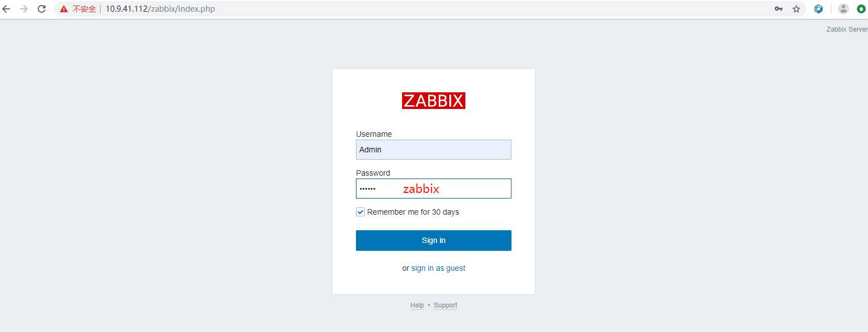Click the red ZABBIX logo
Image resolution: width=868 pixels, height=332 pixels.
point(433,101)
